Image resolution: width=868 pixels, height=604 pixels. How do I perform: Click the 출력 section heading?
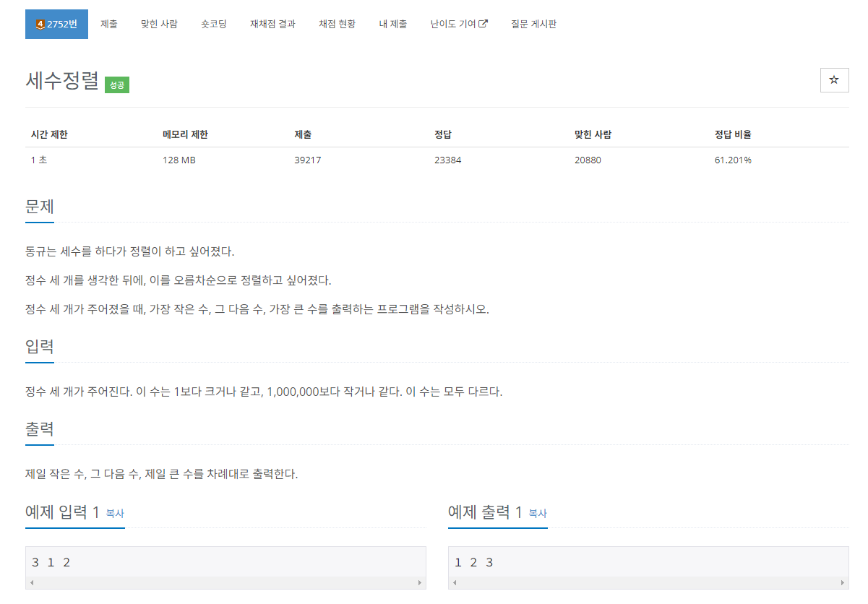coord(40,428)
